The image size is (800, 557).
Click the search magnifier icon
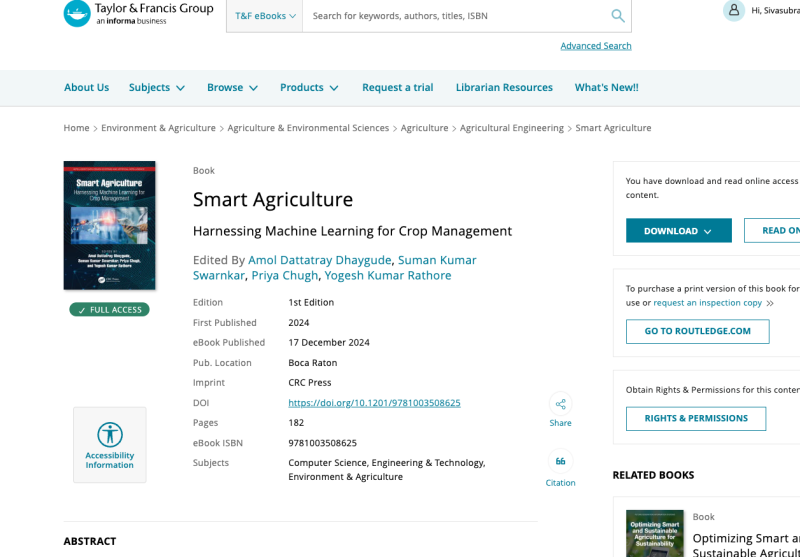[x=618, y=16]
